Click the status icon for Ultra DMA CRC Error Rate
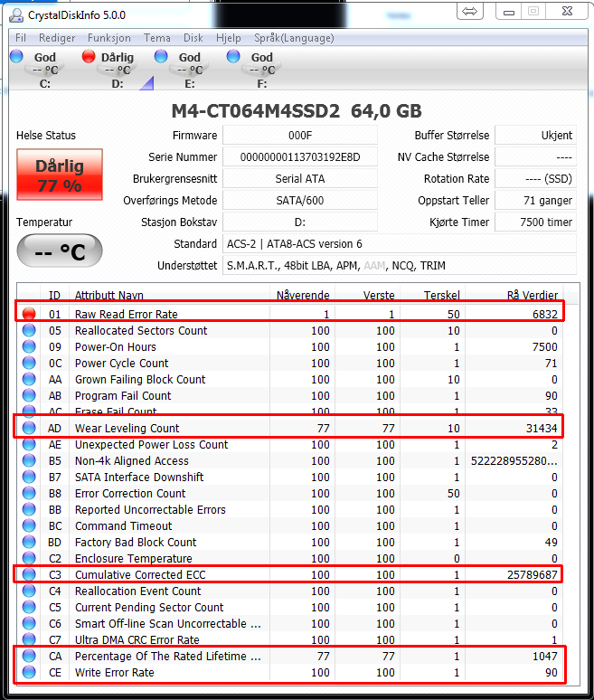Screen dimensions: 594x700 [29, 639]
